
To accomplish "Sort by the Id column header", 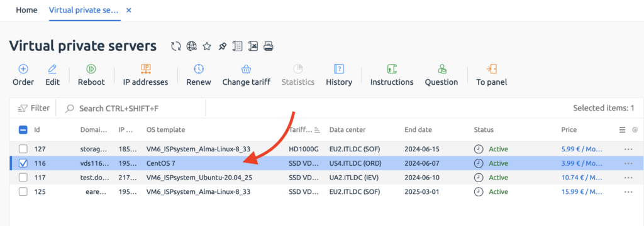I will click(x=37, y=129).
